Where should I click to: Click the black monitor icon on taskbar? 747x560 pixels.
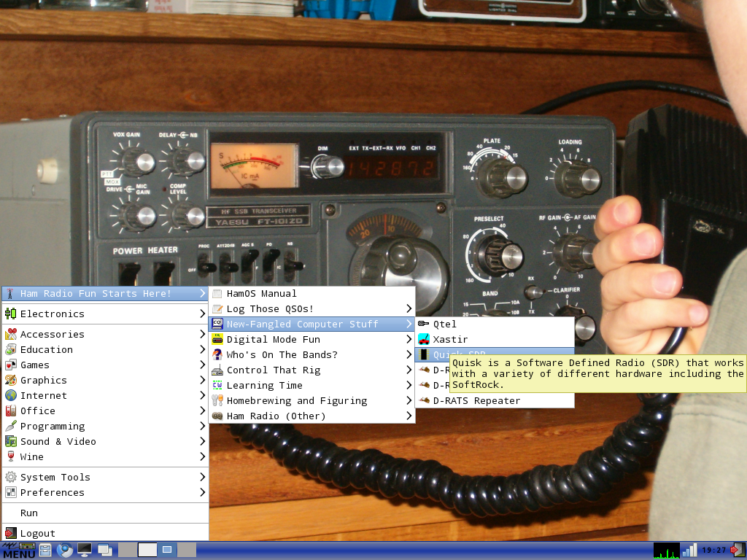coord(85,551)
